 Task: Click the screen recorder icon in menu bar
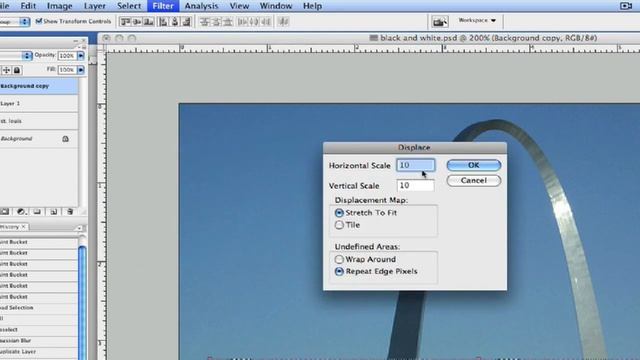point(626,6)
